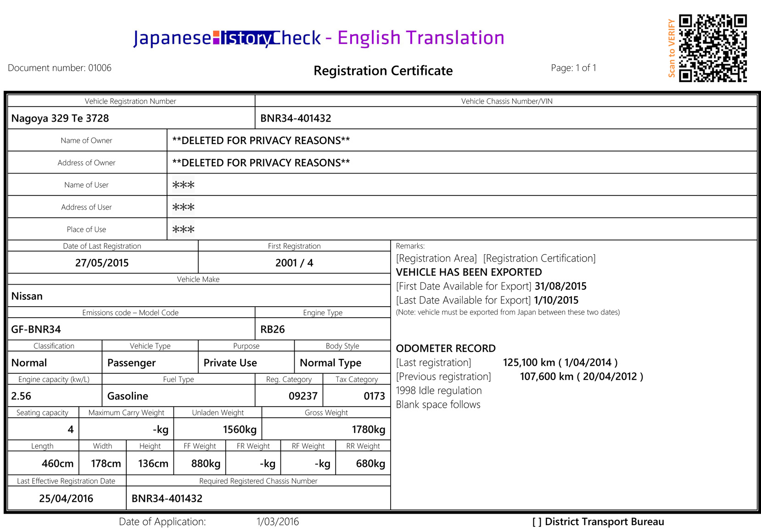Screen dimensions: 761x532
Task: Select length value '460cm'
Action: pos(57,464)
